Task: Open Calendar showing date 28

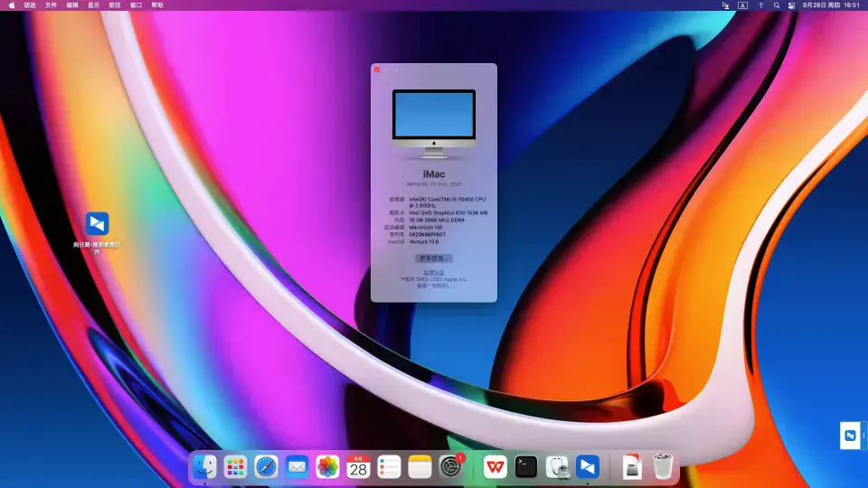Action: pyautogui.click(x=358, y=467)
